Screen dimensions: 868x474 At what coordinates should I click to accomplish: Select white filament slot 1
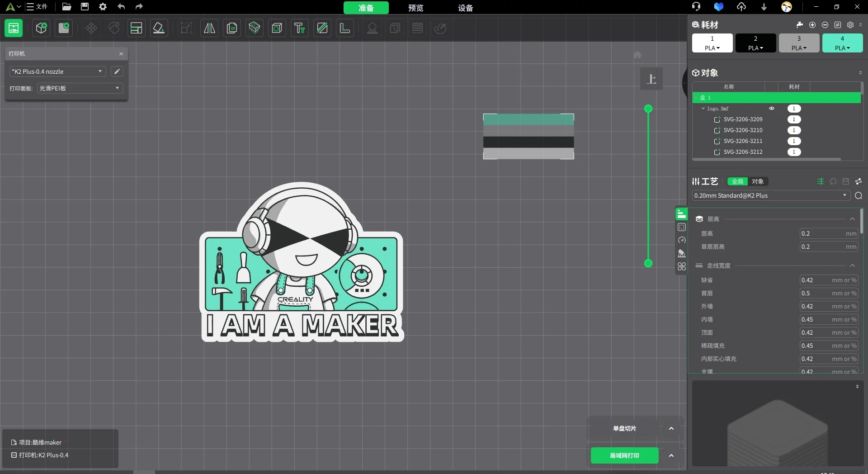click(712, 43)
